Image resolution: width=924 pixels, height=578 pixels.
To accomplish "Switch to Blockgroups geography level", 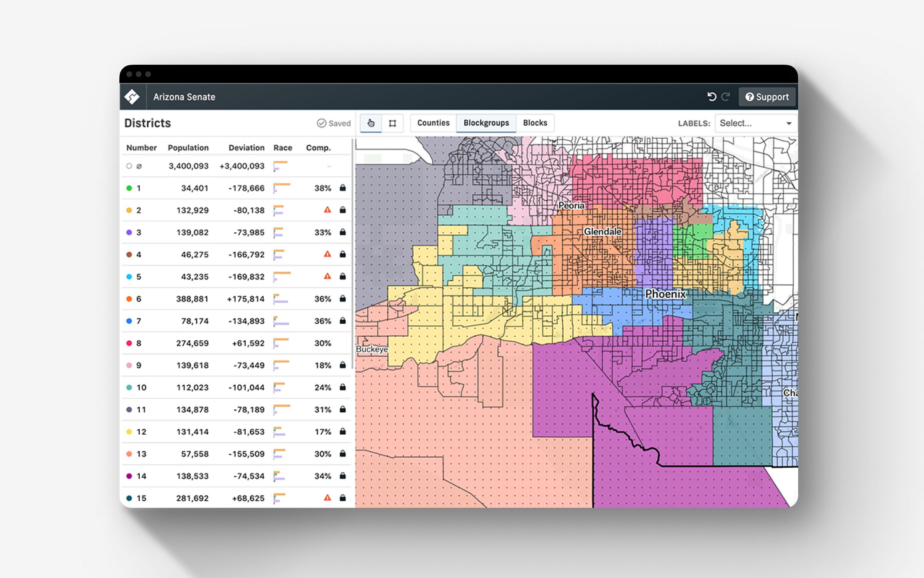I will coord(486,123).
